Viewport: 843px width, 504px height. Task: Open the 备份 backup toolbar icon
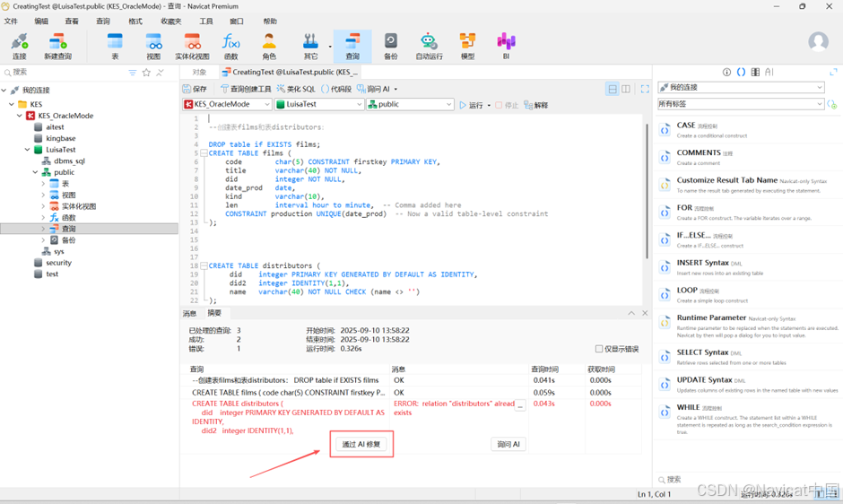pyautogui.click(x=391, y=47)
